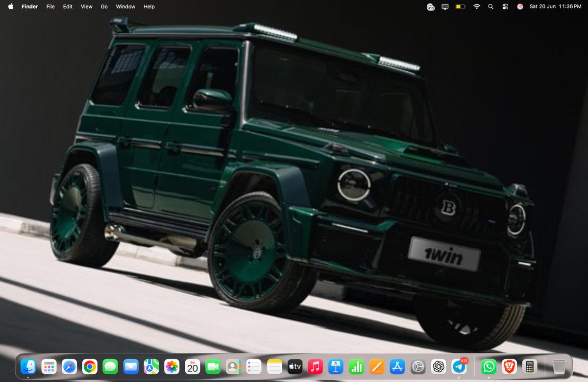588x382 pixels.
Task: Open the display mirroring menu bar icon
Action: (445, 6)
